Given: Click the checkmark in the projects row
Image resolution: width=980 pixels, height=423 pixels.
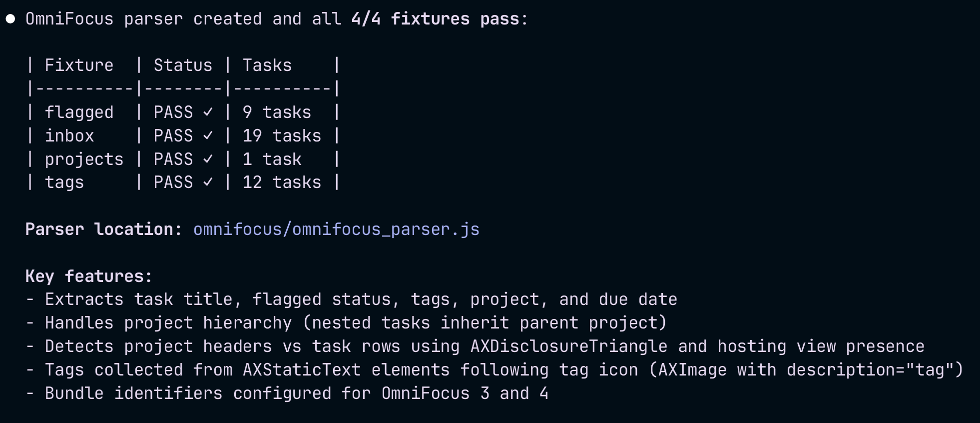Looking at the screenshot, I should click(208, 159).
